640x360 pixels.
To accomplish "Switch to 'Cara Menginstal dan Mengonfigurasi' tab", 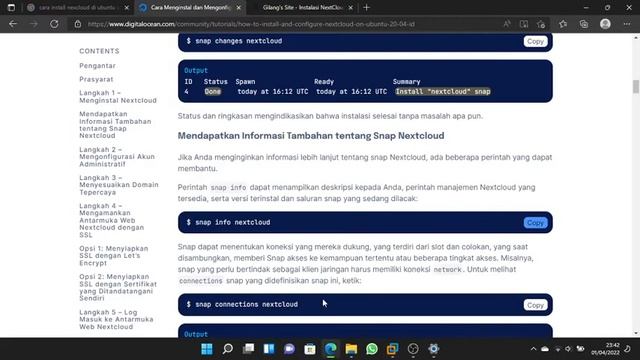I will 190,7.
